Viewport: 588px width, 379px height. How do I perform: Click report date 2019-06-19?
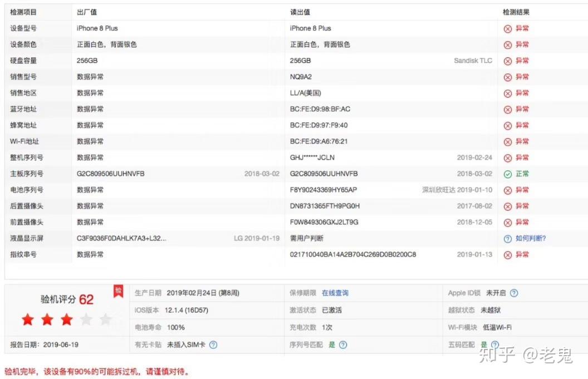61,344
